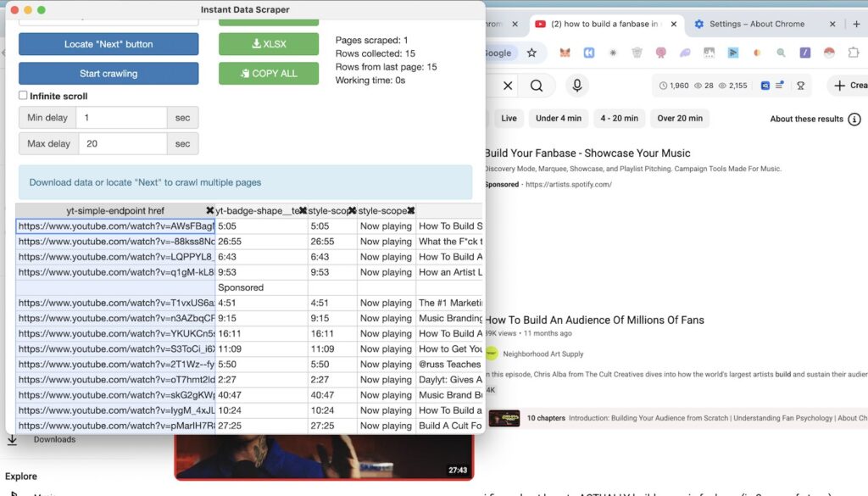Switch to Settings – About Chrome tab
The height and width of the screenshot is (496, 868).
pos(748,24)
